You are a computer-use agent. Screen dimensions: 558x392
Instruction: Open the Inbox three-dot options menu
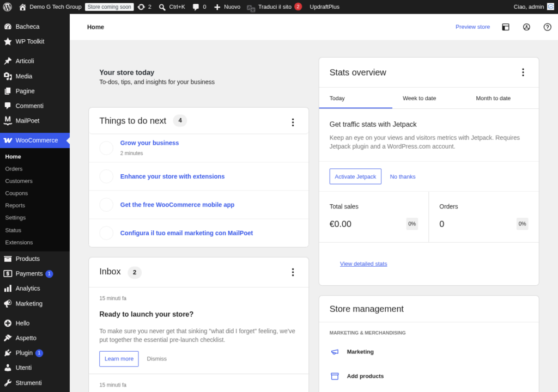coord(293,272)
